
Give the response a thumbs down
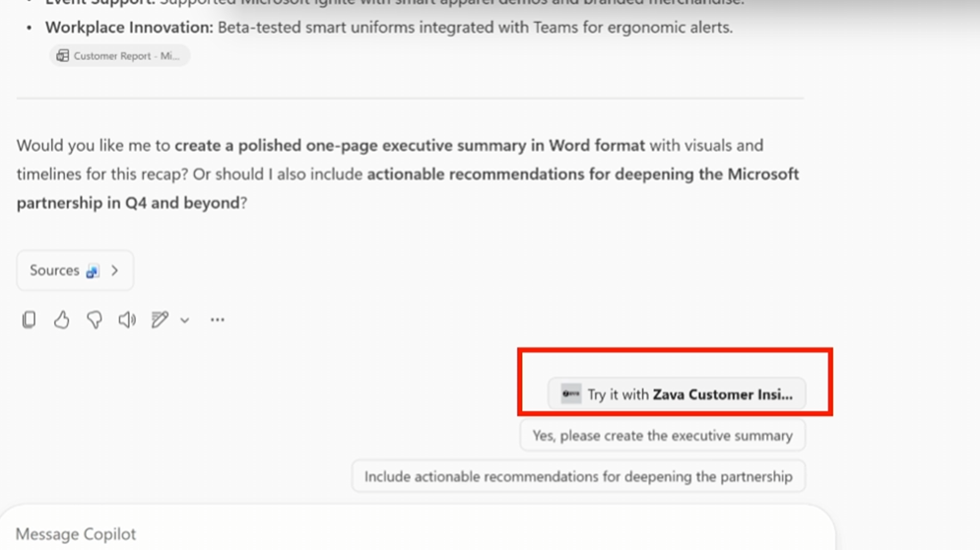(95, 319)
